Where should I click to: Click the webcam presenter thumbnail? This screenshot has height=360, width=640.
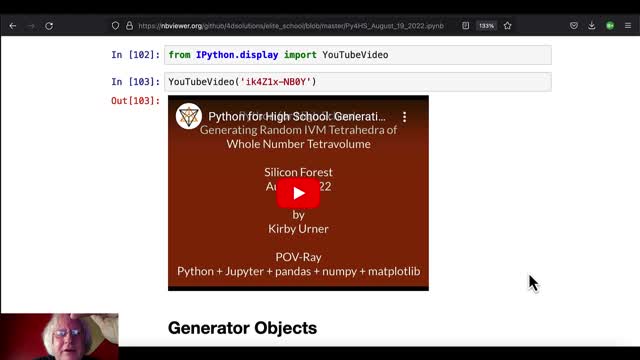59,336
